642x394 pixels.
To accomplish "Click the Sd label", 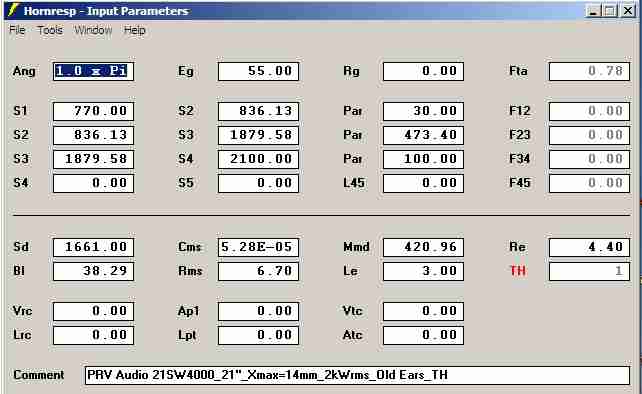I will pyautogui.click(x=21, y=247).
